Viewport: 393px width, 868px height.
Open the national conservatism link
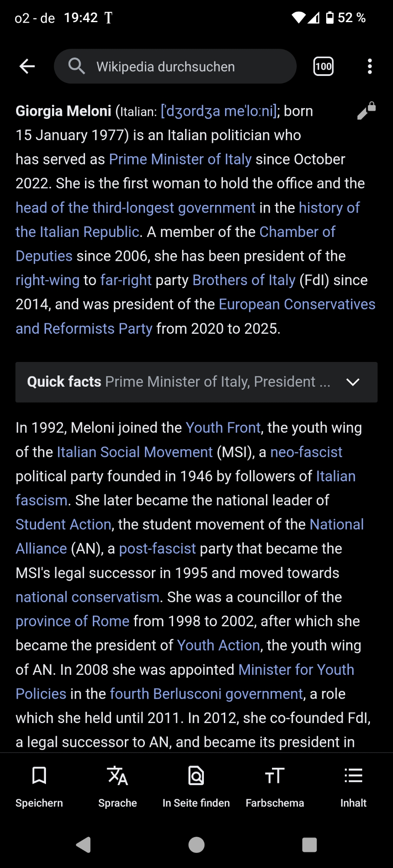point(87,597)
